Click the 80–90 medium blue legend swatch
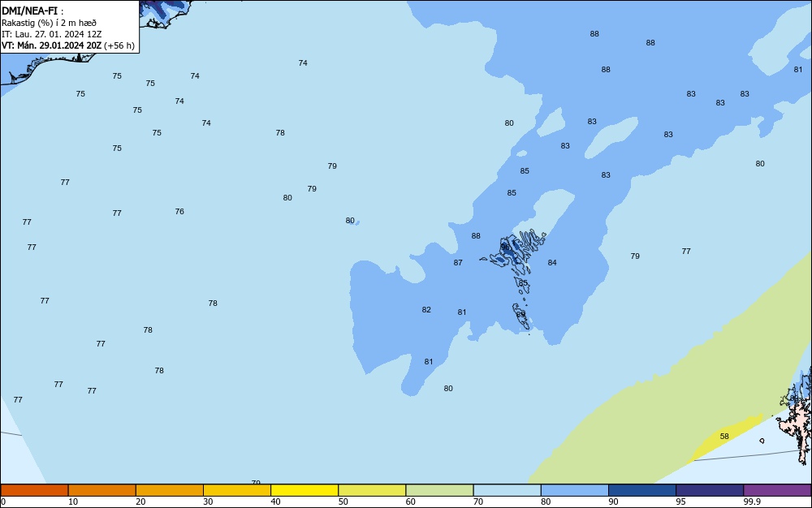The height and width of the screenshot is (508, 812). point(575,490)
